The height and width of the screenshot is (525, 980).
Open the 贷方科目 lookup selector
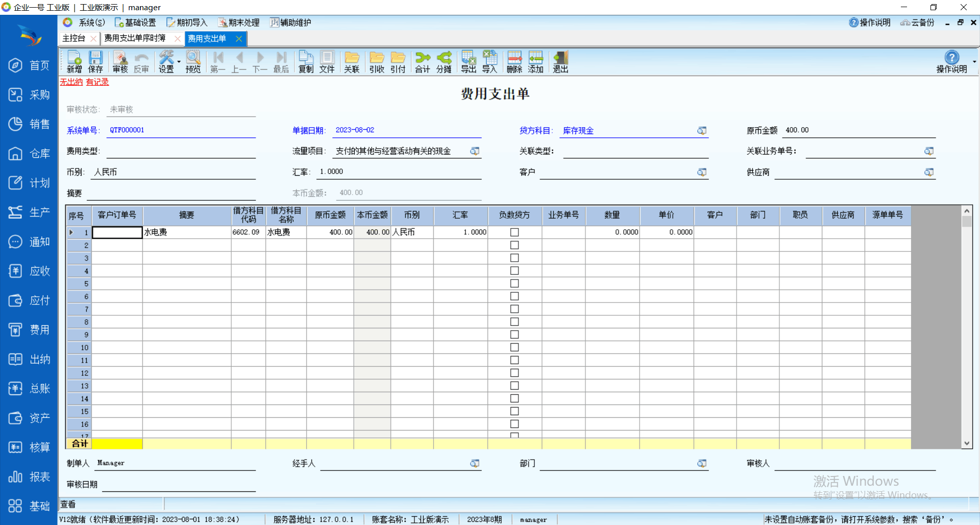click(x=702, y=131)
